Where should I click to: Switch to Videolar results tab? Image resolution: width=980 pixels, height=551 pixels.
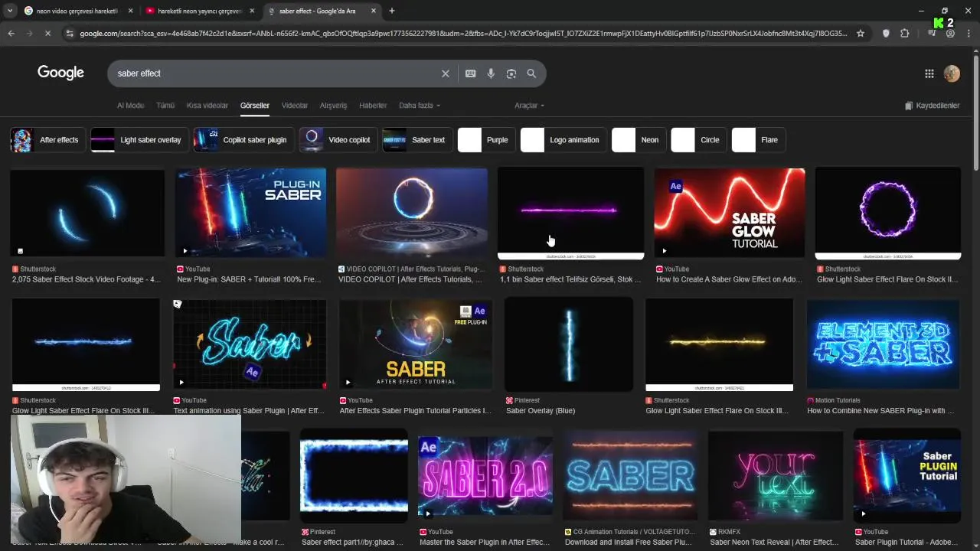(295, 106)
